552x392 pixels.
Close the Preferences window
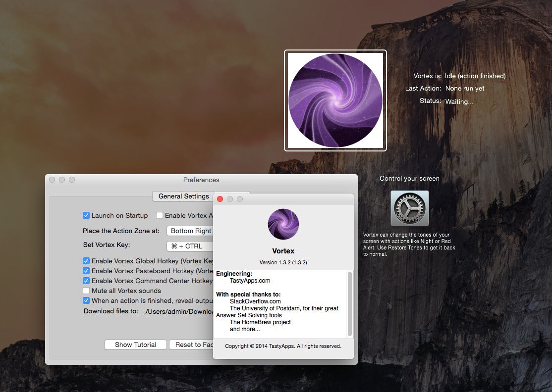click(x=52, y=180)
